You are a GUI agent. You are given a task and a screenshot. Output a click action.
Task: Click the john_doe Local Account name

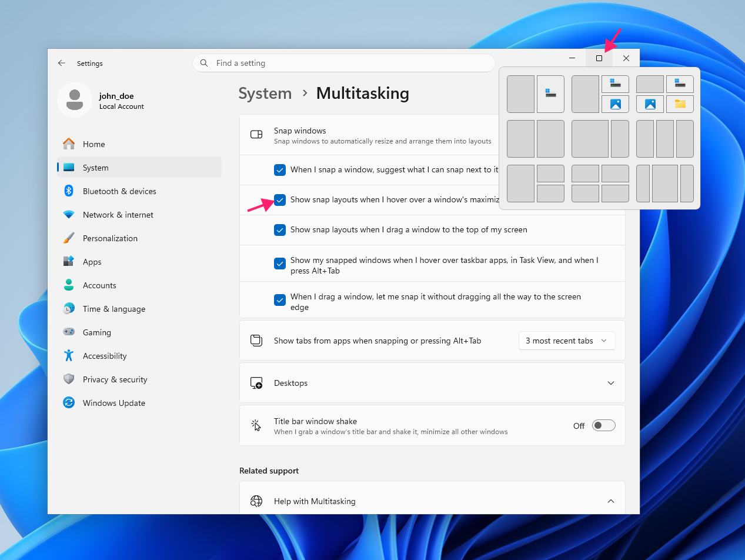point(121,101)
